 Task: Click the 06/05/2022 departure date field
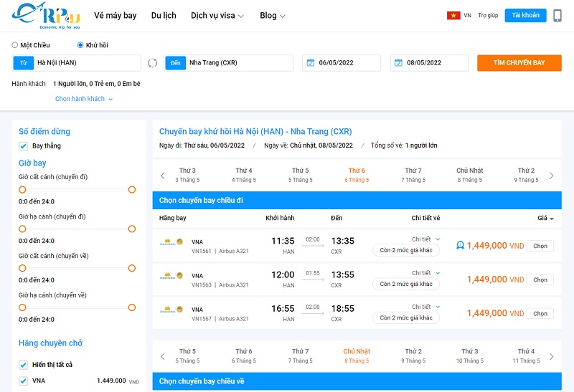click(342, 63)
